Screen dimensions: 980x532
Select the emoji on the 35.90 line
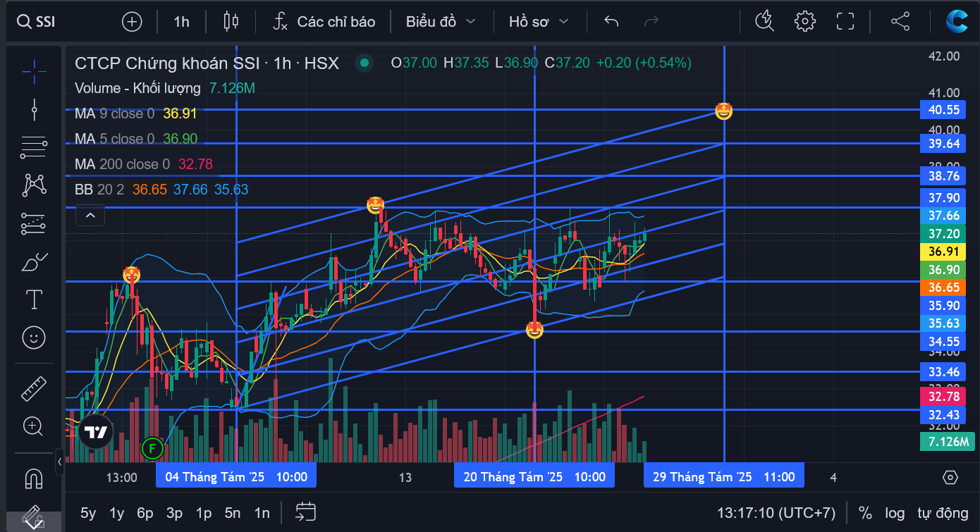pos(132,275)
